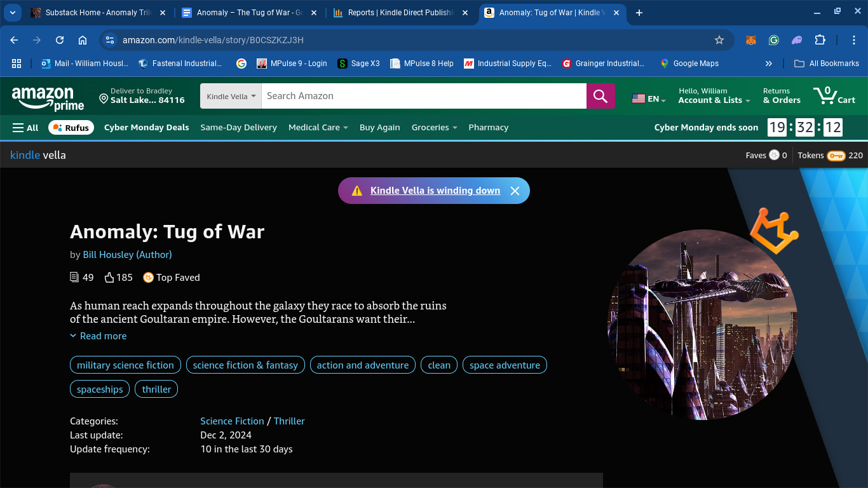Expand the Groceries dropdown

(x=434, y=128)
